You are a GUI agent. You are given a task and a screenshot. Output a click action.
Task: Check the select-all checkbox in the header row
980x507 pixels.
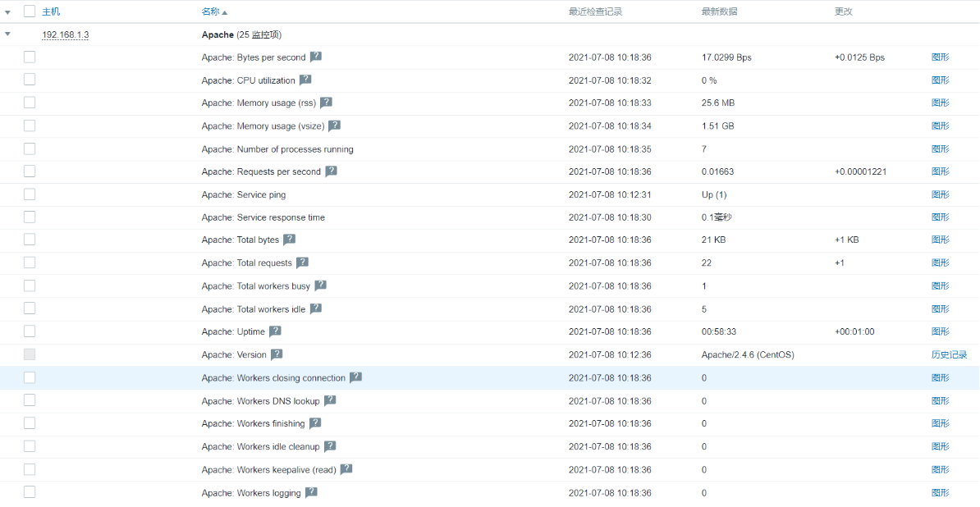click(30, 11)
